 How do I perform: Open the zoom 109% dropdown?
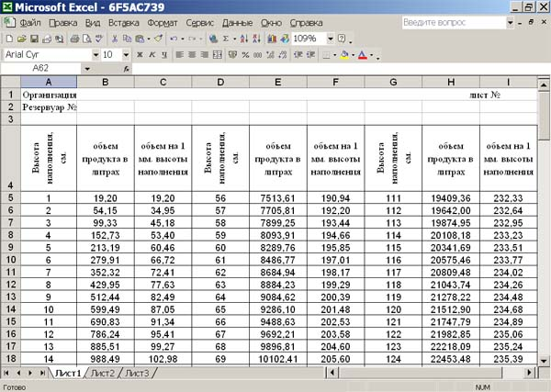click(x=329, y=39)
